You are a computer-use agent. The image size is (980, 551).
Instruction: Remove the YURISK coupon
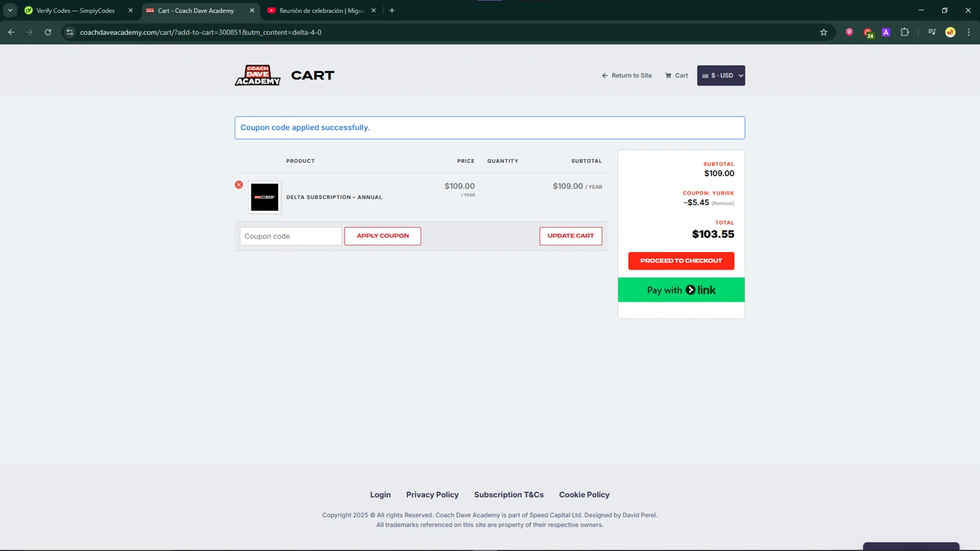point(723,204)
